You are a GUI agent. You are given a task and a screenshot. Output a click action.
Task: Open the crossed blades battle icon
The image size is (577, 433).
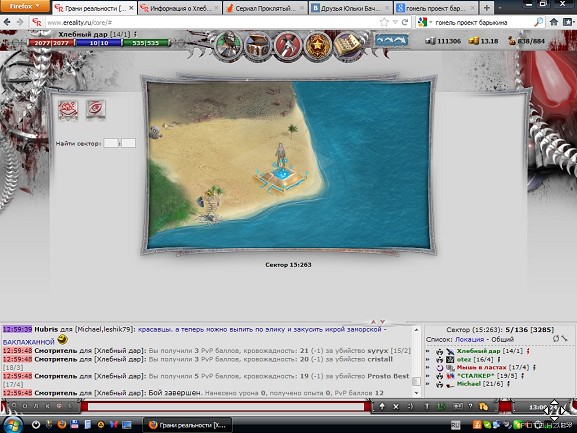pyautogui.click(x=287, y=46)
